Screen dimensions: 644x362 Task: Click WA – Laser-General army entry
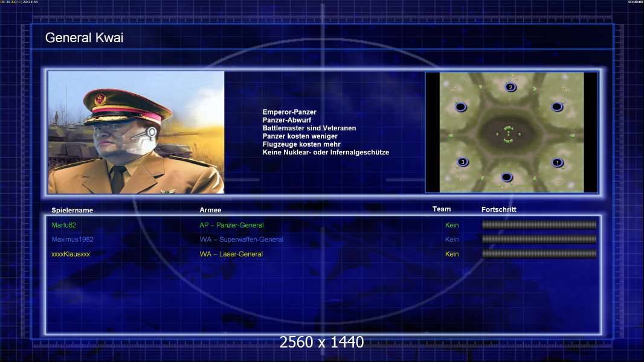point(231,254)
